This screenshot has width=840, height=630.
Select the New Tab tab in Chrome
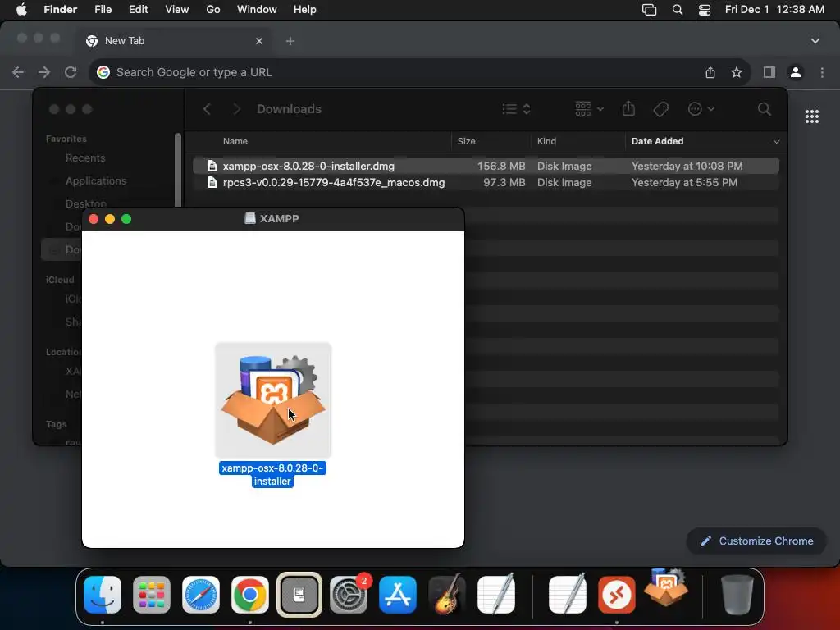click(174, 41)
